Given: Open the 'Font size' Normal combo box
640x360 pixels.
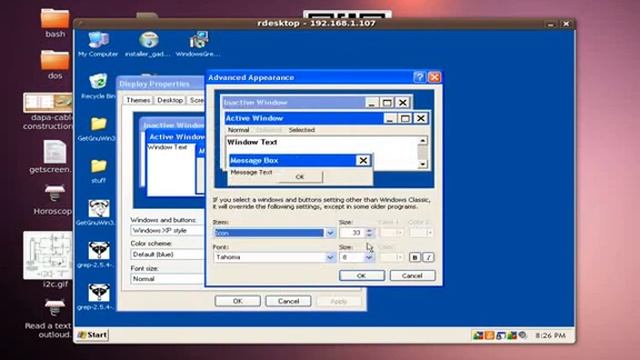Looking at the screenshot, I should (x=167, y=279).
